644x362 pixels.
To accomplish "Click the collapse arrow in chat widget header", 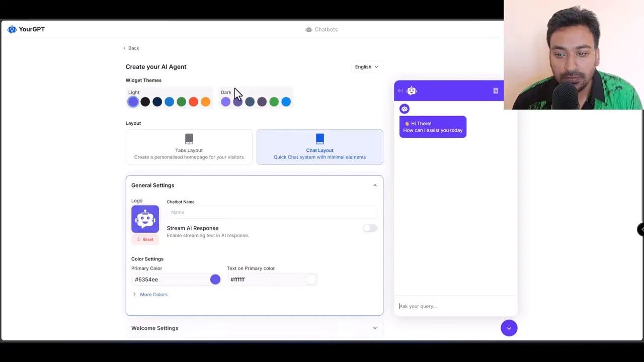I will (x=400, y=90).
